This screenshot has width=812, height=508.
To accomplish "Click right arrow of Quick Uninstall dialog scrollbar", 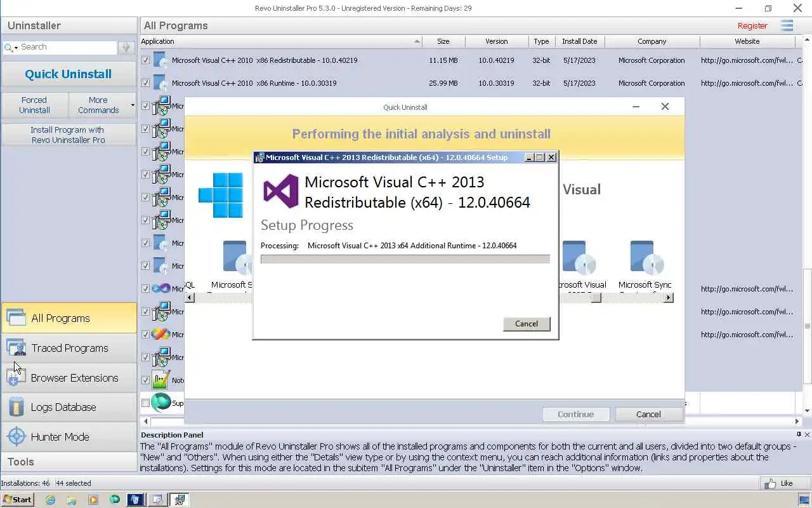I will tap(668, 298).
